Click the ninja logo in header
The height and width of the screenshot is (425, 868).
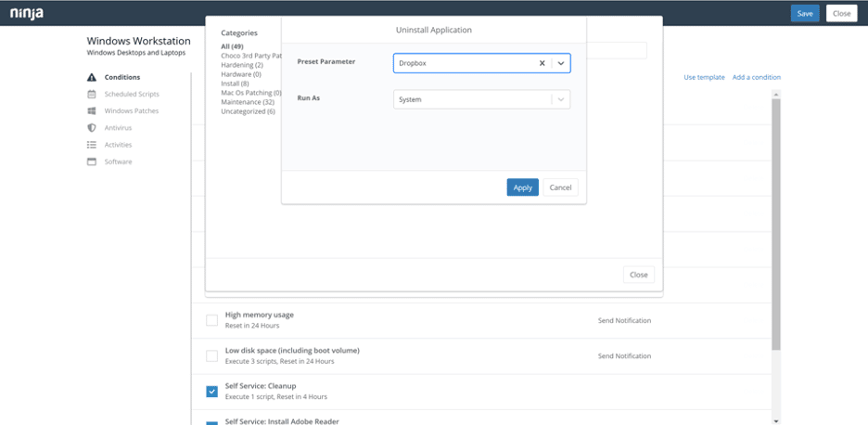pyautogui.click(x=26, y=13)
